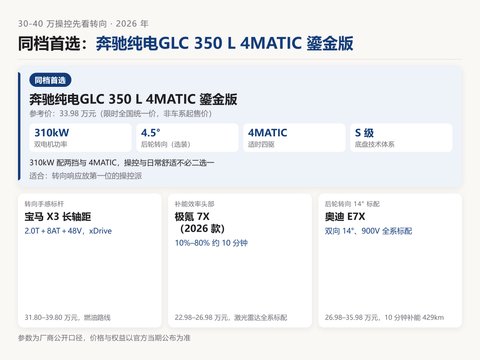Image resolution: width=480 pixels, height=360 pixels.
Task: Click the '同档首选' blue pill badge
Action: [50, 80]
